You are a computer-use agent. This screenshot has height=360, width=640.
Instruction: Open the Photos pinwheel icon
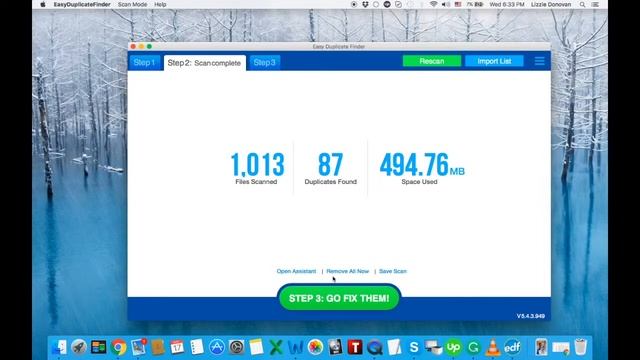pyautogui.click(x=315, y=347)
